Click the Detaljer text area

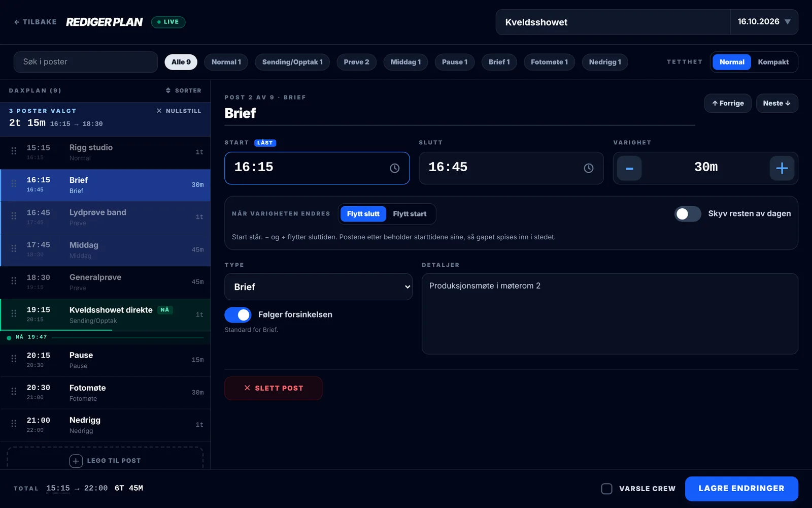[610, 314]
